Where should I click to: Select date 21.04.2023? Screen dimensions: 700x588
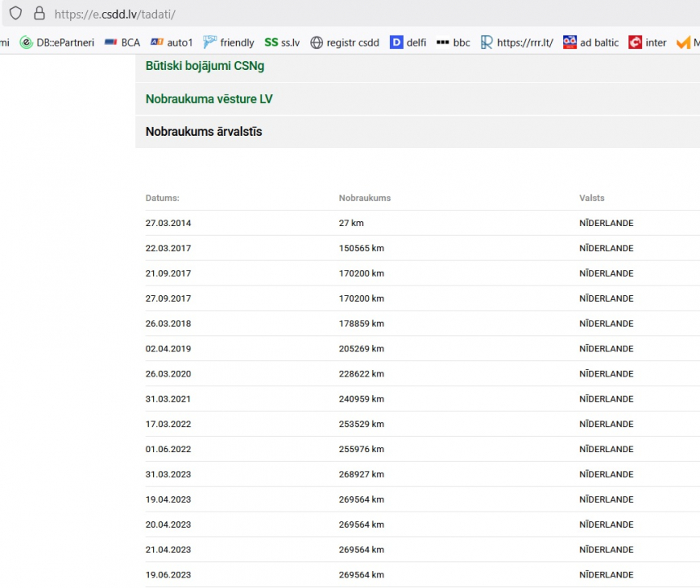[168, 550]
